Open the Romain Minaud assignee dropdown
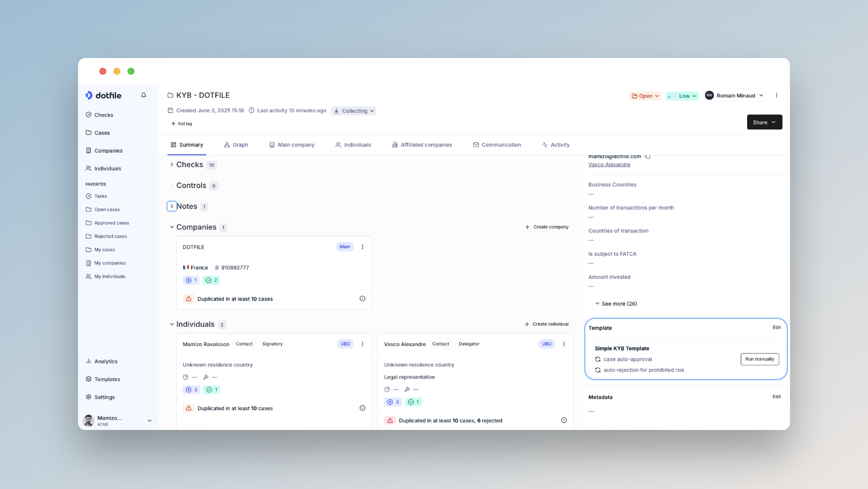The image size is (868, 489). point(734,95)
